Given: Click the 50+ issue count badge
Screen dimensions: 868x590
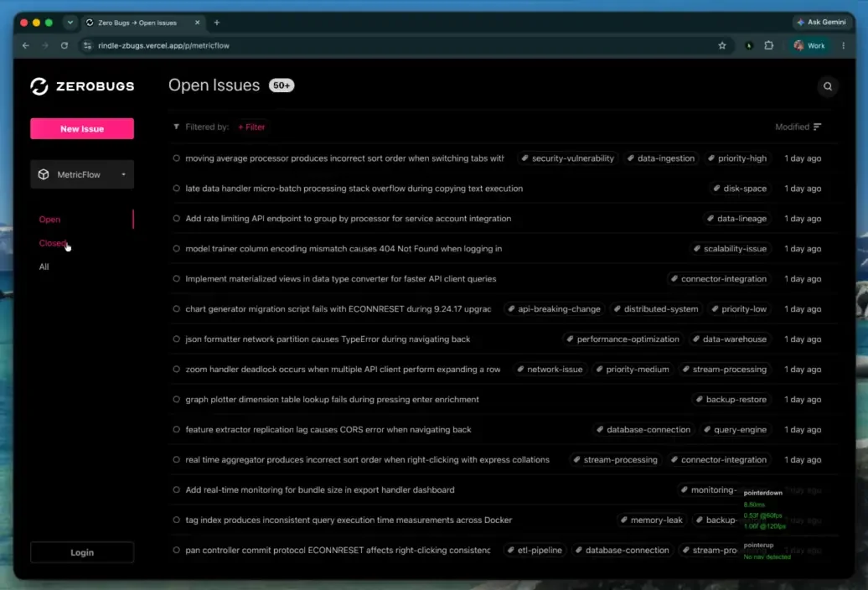Looking at the screenshot, I should pos(282,85).
